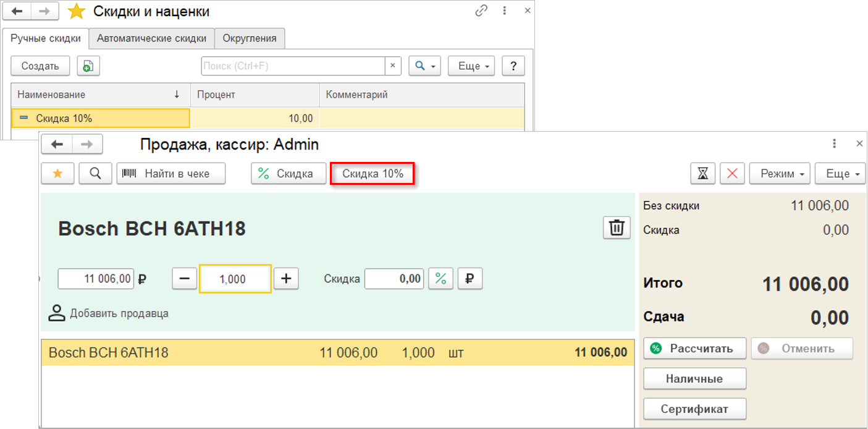The width and height of the screenshot is (868, 429).
Task: Close the Продажа window
Action: click(859, 143)
